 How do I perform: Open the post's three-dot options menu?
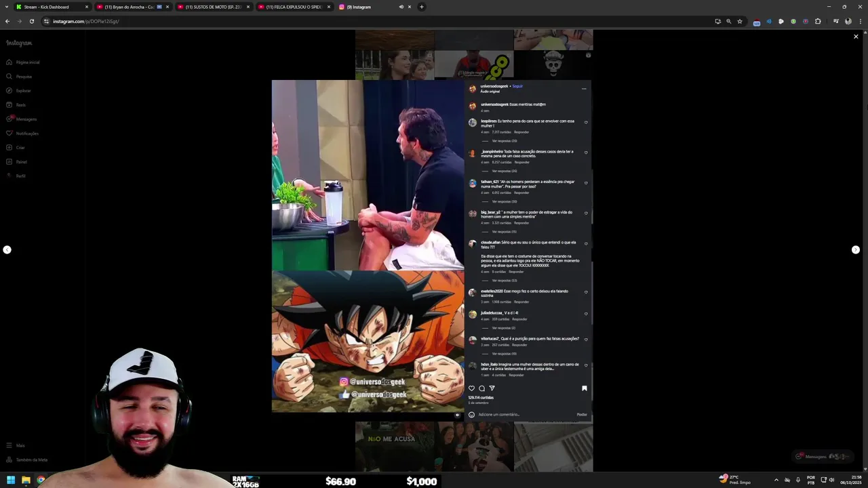[x=584, y=88]
